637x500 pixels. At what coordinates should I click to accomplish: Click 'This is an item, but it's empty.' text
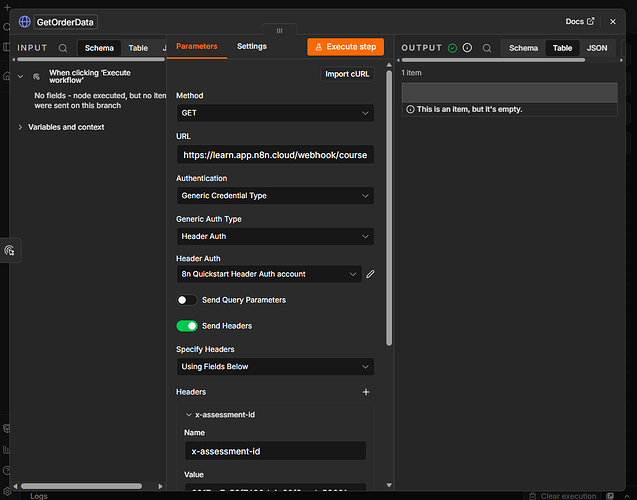469,109
